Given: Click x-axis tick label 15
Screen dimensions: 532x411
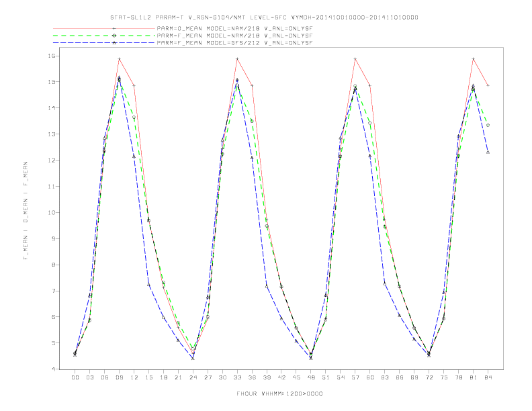Looking at the screenshot, I should (x=148, y=377).
